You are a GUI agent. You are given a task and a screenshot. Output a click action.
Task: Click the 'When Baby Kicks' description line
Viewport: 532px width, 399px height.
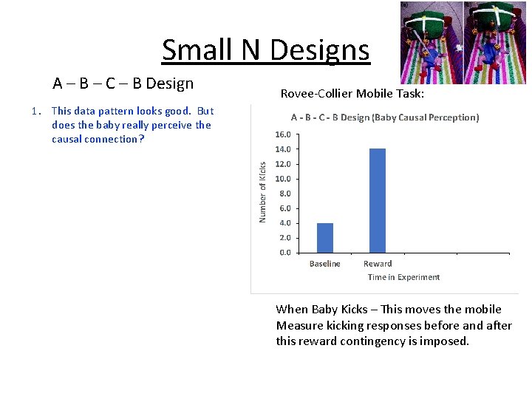tap(389, 310)
